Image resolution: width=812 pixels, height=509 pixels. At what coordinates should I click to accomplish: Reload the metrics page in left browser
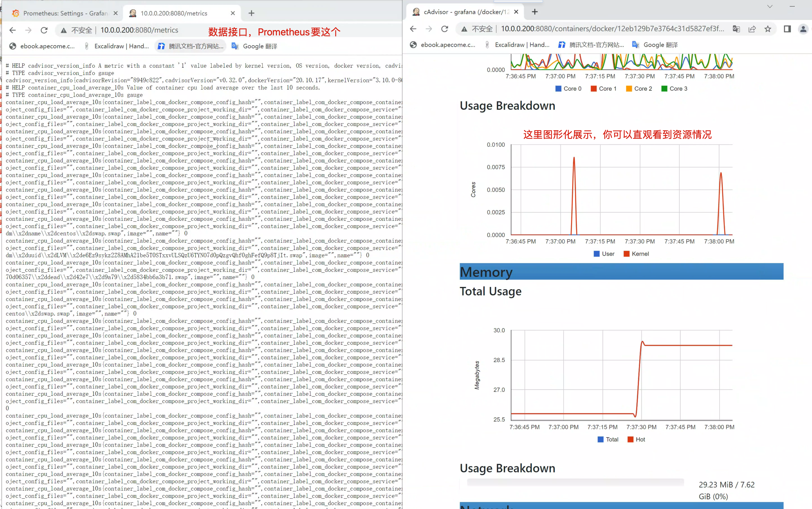point(44,30)
